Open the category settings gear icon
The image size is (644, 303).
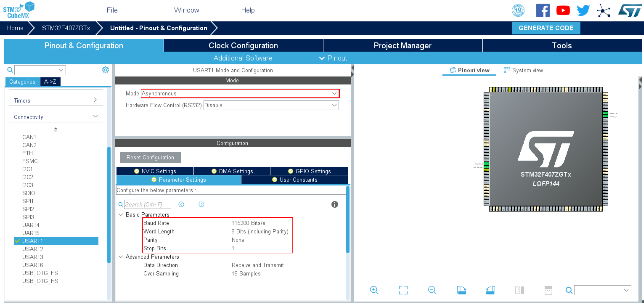point(105,70)
